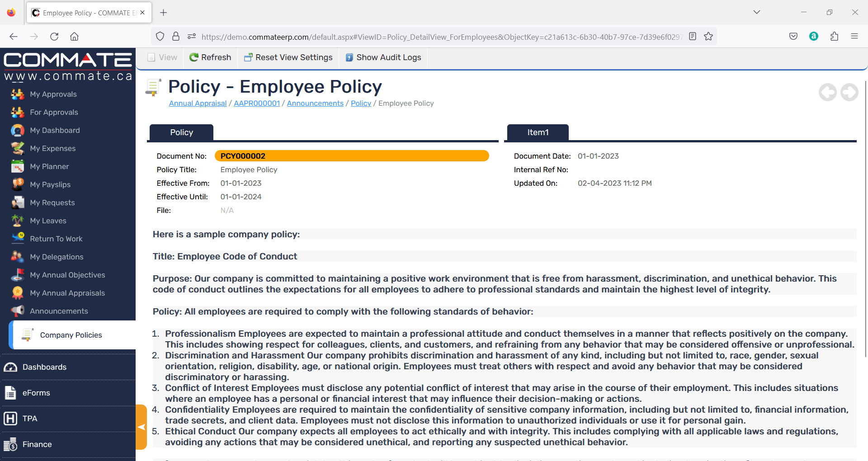Open My Delegations icon
Screen dimensions: 868x461
pos(18,257)
